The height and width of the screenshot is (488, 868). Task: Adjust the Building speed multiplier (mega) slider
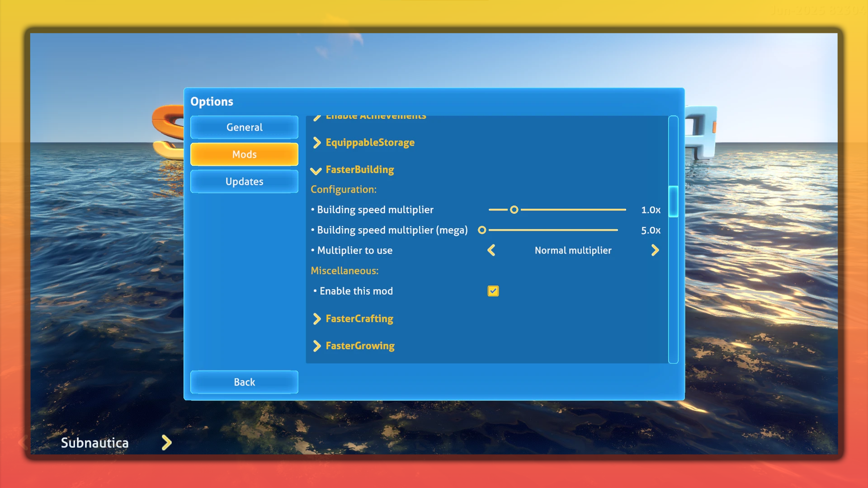click(482, 230)
